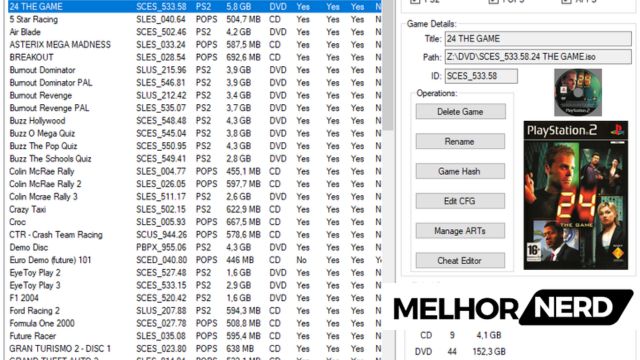Click the Edit CFG button

click(460, 201)
